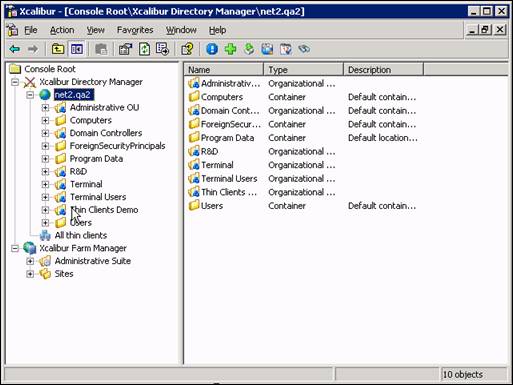Expand ForeignSecurityPrincipals tree node
Image resolution: width=513 pixels, height=385 pixels.
coord(45,146)
